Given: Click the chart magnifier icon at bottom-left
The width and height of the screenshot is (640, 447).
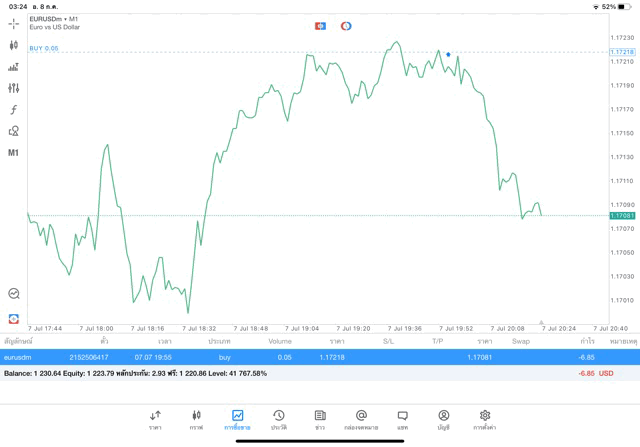Looking at the screenshot, I should pos(13,294).
